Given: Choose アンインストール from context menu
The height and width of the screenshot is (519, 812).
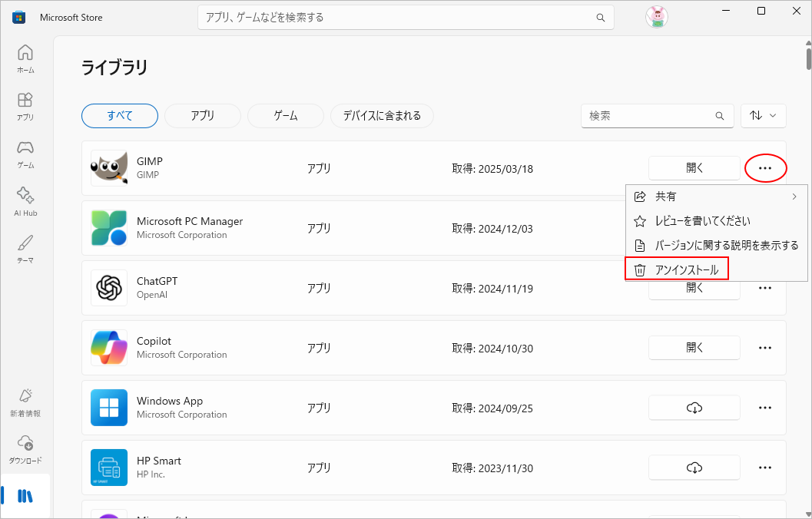Looking at the screenshot, I should pyautogui.click(x=677, y=270).
